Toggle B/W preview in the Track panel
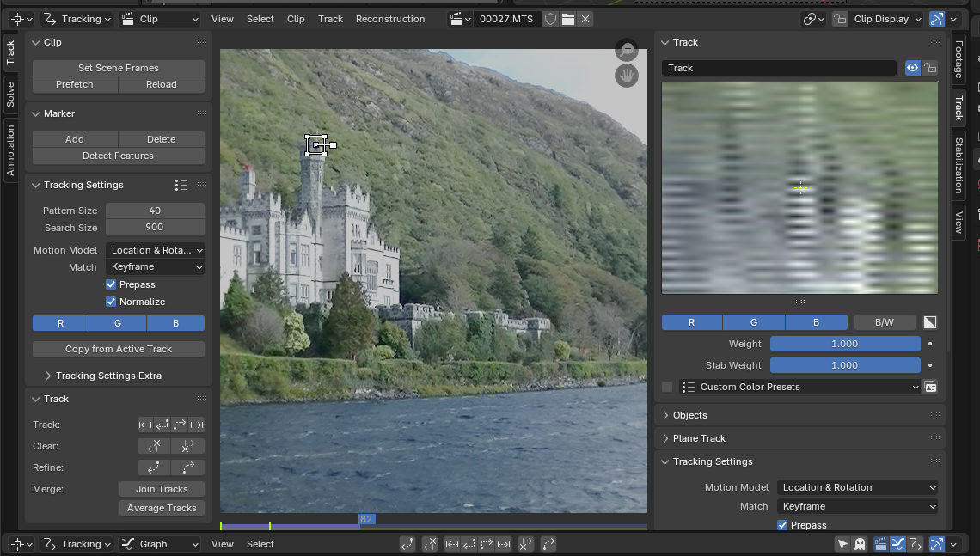980x556 pixels. (885, 322)
